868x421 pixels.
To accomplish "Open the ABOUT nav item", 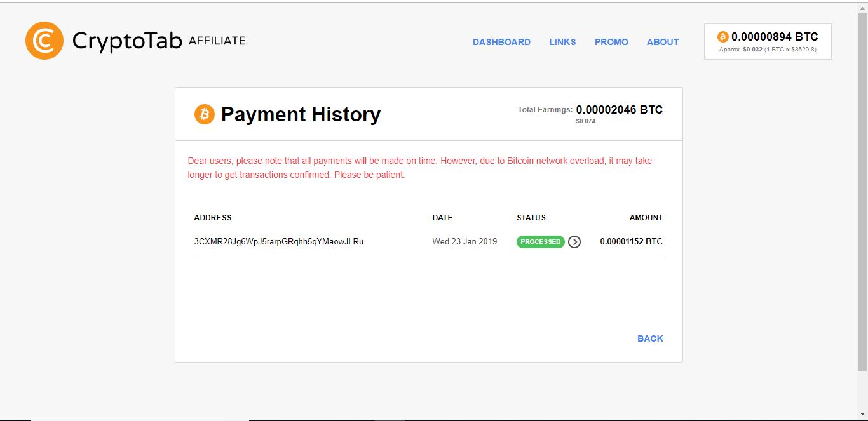I will (663, 42).
